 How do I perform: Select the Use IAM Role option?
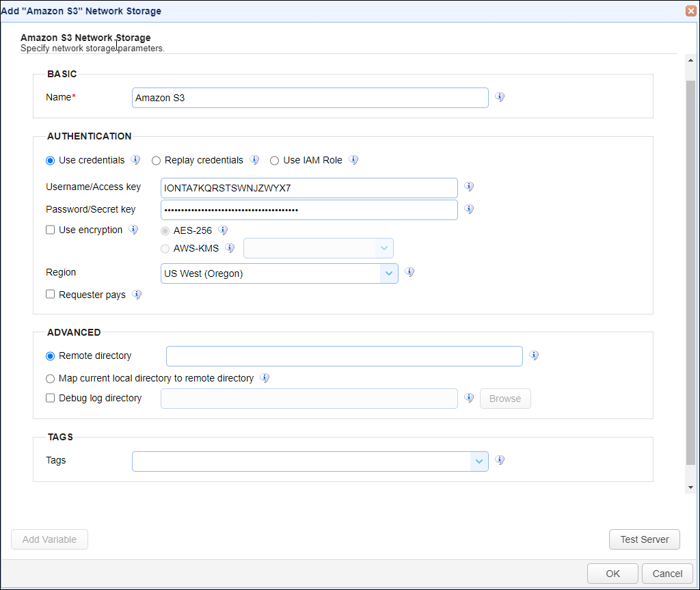(x=275, y=161)
